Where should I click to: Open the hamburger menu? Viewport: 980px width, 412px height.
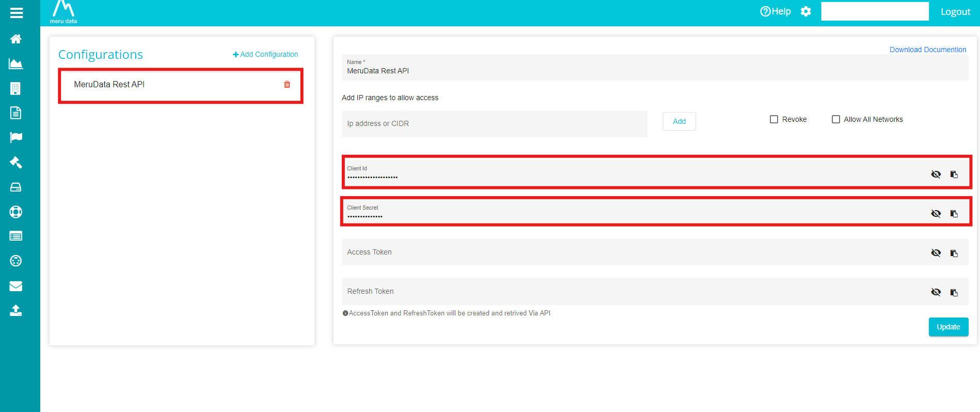click(x=17, y=13)
